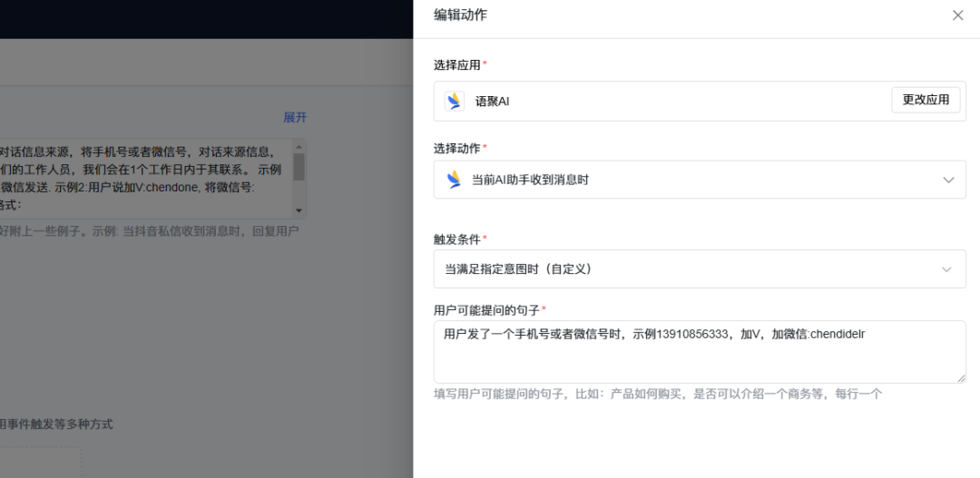
Task: Select the 当前AI助手收到消息时 action field
Action: pyautogui.click(x=700, y=180)
